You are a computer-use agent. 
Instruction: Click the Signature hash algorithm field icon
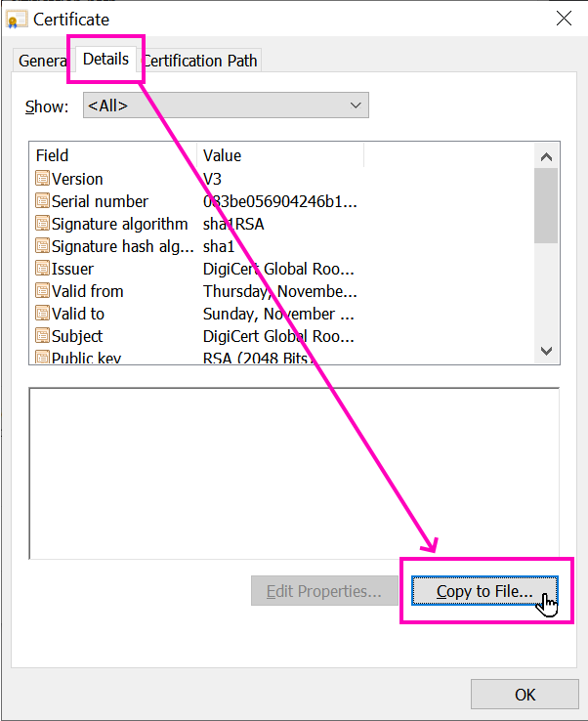click(x=42, y=246)
